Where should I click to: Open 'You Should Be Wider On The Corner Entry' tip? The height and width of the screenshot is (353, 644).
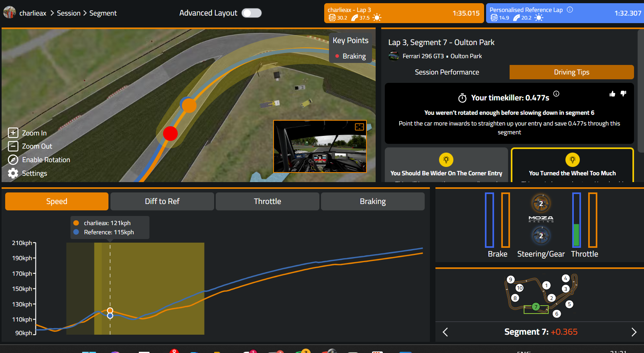click(x=446, y=165)
